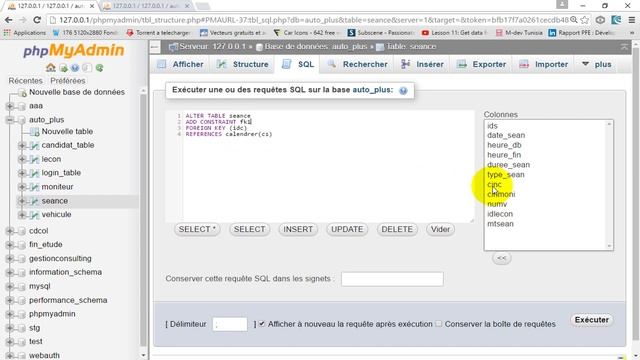Open the SQL tab
This screenshot has width=640, height=360.
point(298,64)
